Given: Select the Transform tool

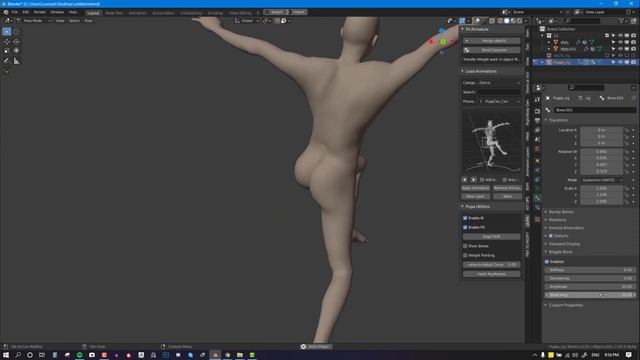Looking at the screenshot, I should coord(16,51).
